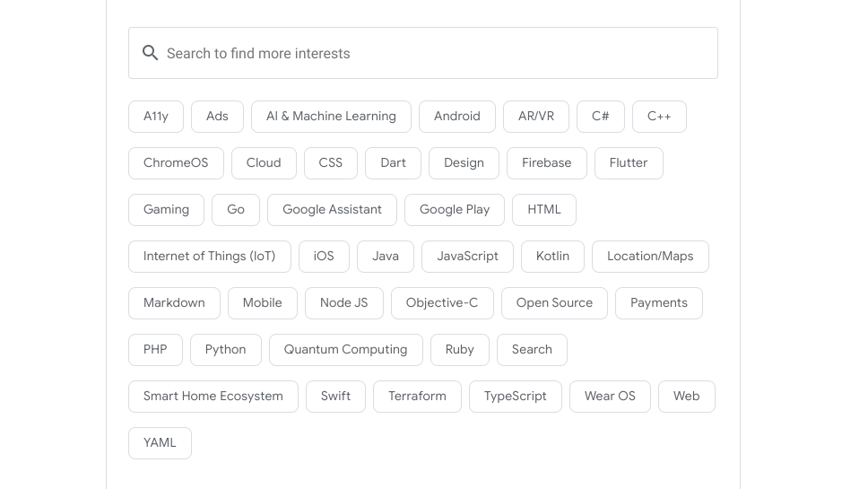Choose the TypeScript interest chip
The width and height of the screenshot is (868, 489).
click(x=515, y=397)
